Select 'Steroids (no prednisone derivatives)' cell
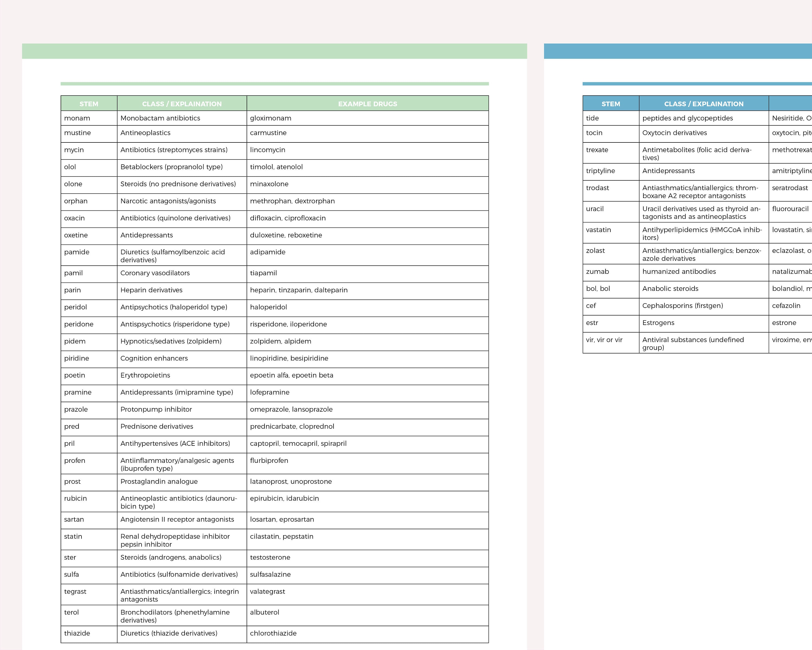Screen dimensions: 812x650 pos(182,185)
